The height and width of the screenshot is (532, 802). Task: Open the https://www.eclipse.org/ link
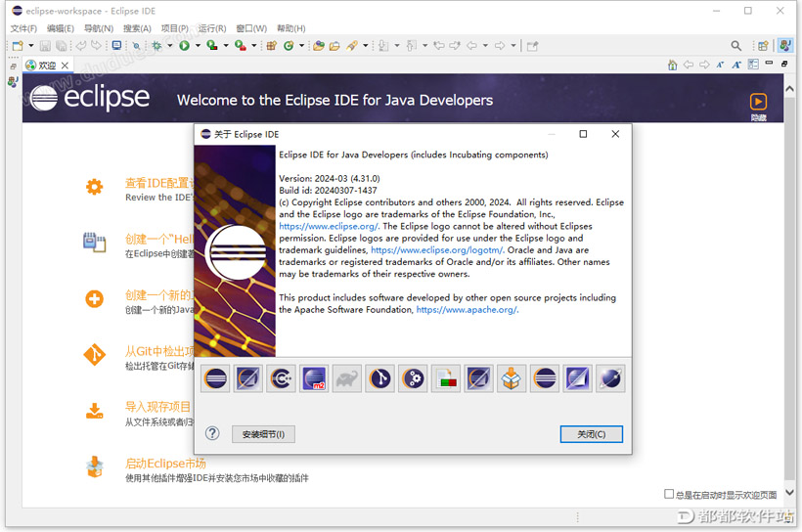[329, 226]
